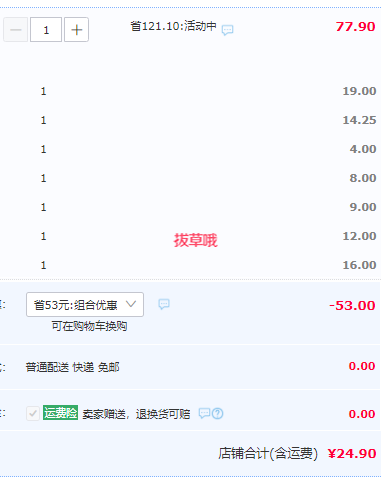Edit the quantity field showing 1
The height and width of the screenshot is (480, 391).
pos(46,30)
